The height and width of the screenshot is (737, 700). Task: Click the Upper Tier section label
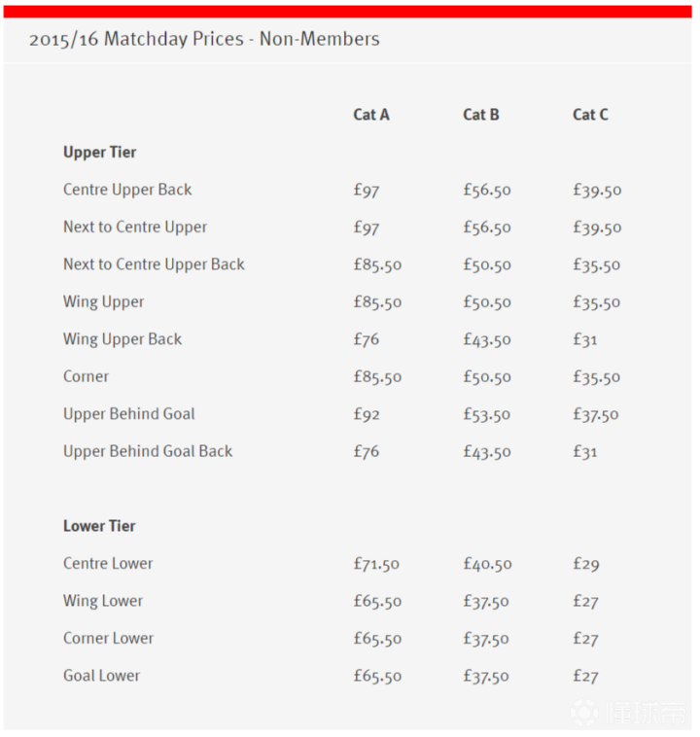click(x=100, y=153)
